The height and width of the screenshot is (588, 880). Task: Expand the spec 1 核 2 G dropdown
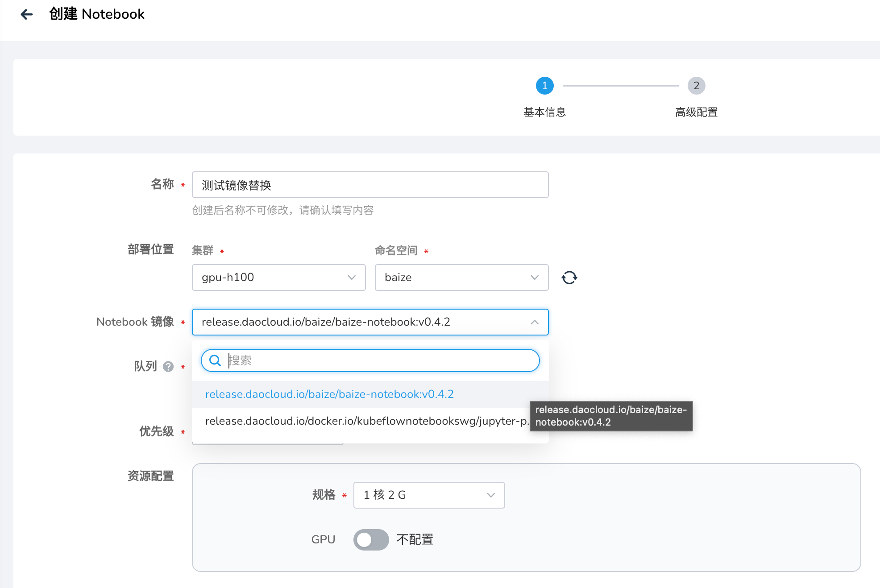click(x=429, y=495)
